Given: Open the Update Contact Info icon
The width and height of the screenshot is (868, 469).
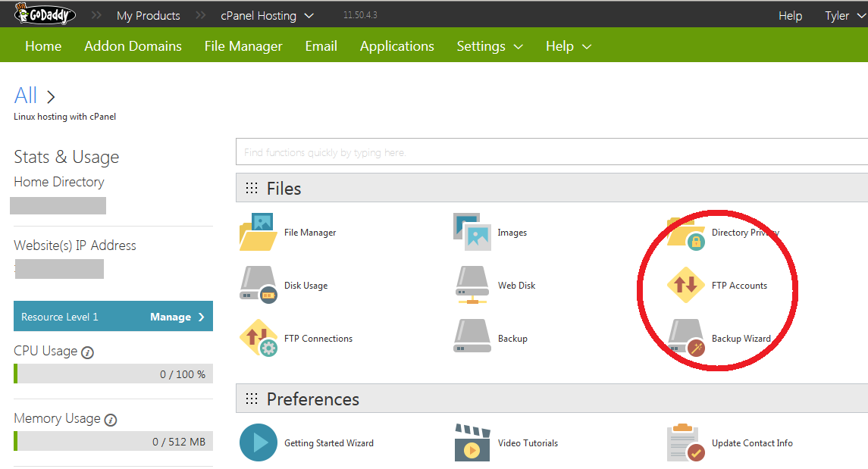Looking at the screenshot, I should pyautogui.click(x=685, y=443).
